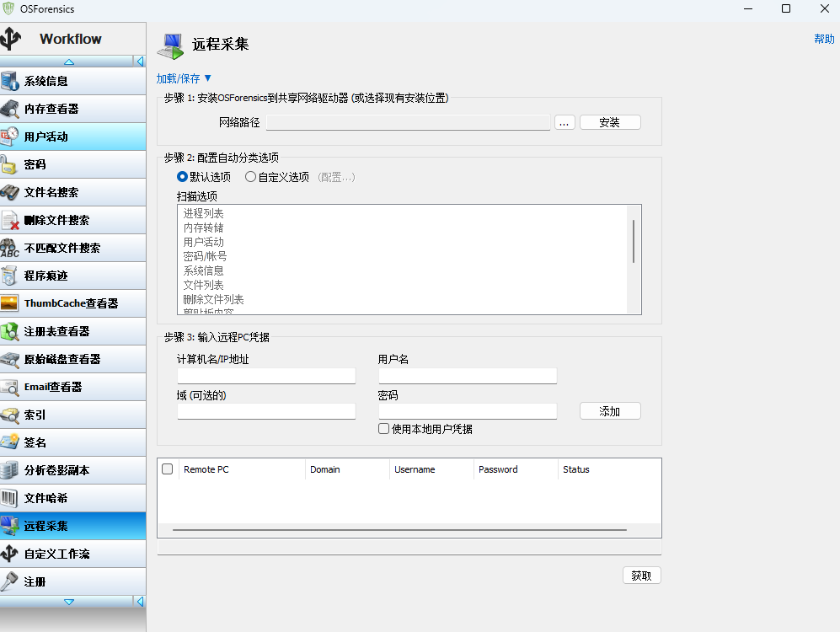Open the 加载/保存 dropdown
Image resolution: width=840 pixels, height=632 pixels.
pyautogui.click(x=184, y=78)
